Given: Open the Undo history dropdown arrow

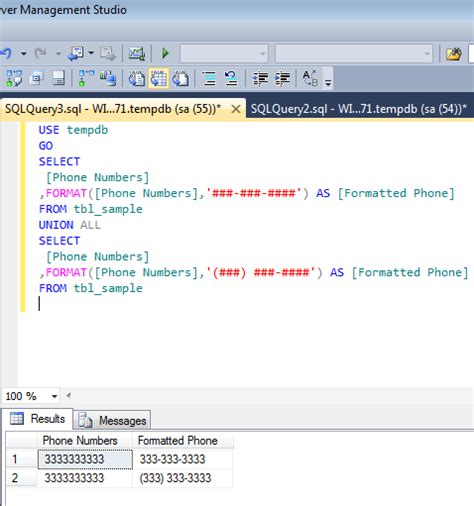Looking at the screenshot, I should [23, 53].
